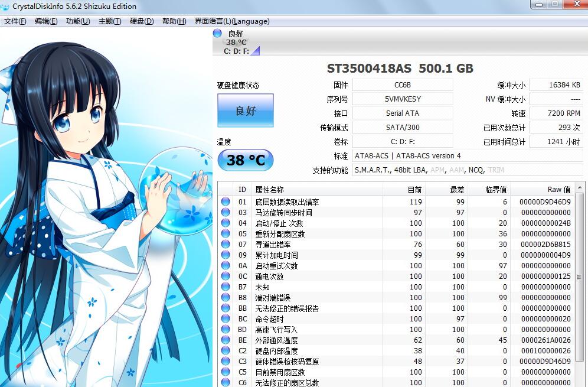Click the 目前 column header
This screenshot has height=387, width=588.
coord(404,190)
